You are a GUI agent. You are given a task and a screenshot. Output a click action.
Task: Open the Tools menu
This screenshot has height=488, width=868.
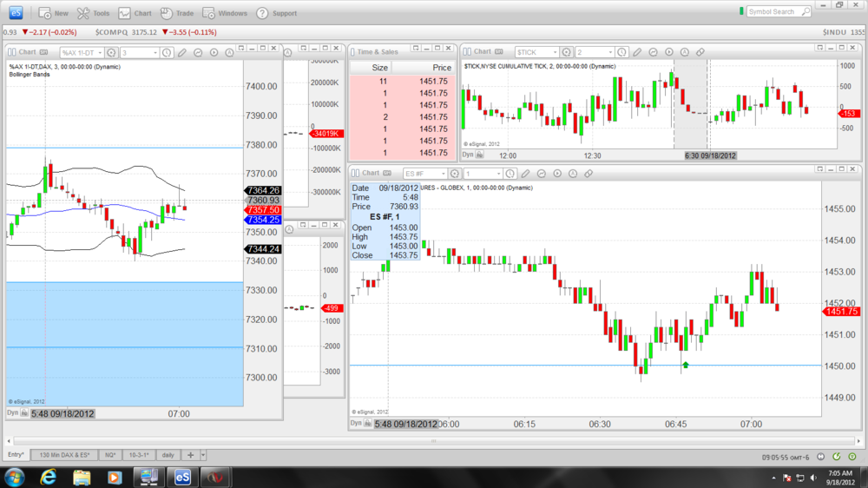tap(94, 13)
